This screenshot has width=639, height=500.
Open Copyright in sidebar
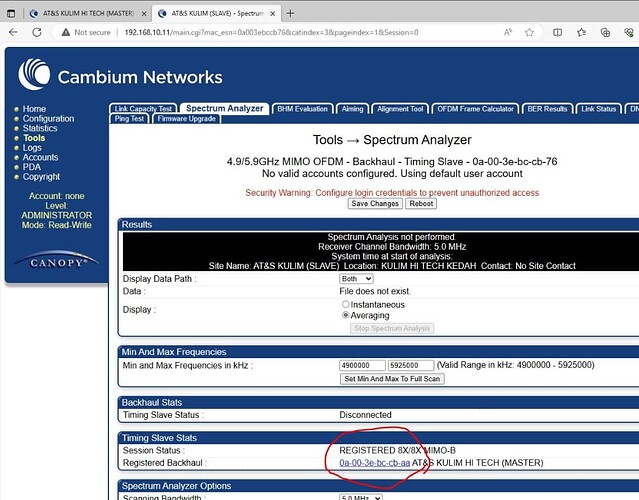41,177
